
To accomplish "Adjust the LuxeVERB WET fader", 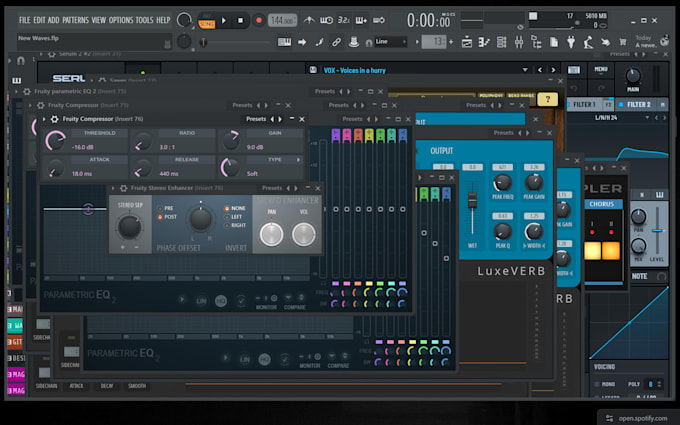I will point(472,201).
